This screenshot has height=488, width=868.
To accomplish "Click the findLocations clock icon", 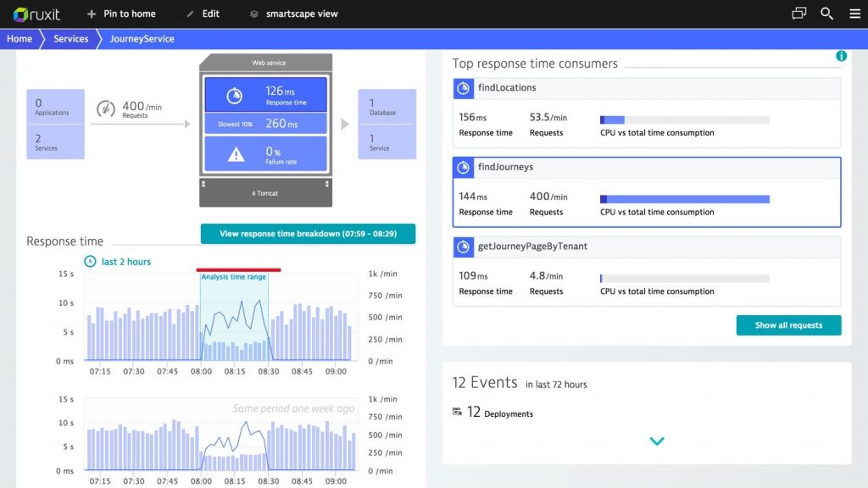I will (x=464, y=88).
